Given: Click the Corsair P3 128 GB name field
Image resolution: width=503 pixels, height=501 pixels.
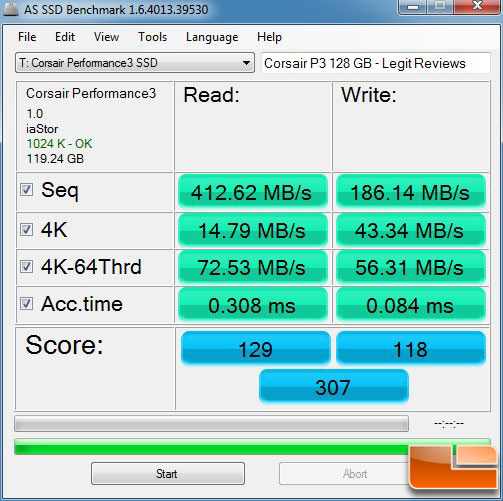Looking at the screenshot, I should [x=376, y=63].
